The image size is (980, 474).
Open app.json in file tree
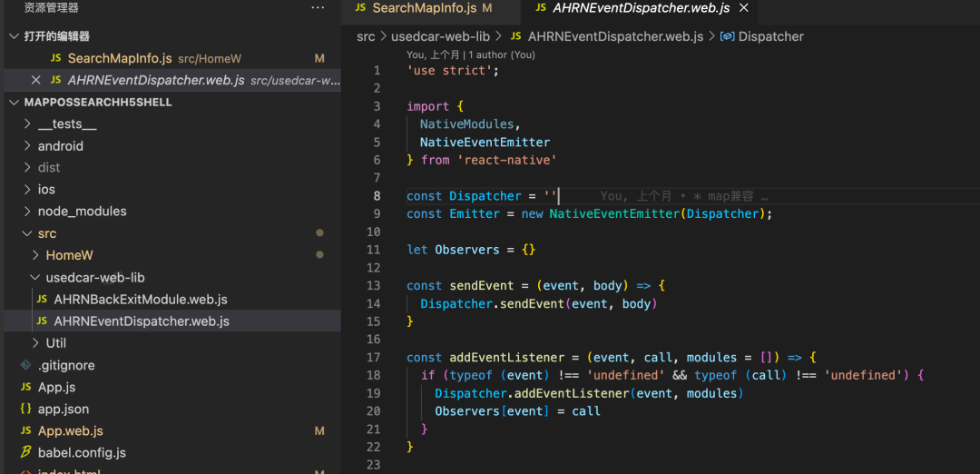point(64,410)
